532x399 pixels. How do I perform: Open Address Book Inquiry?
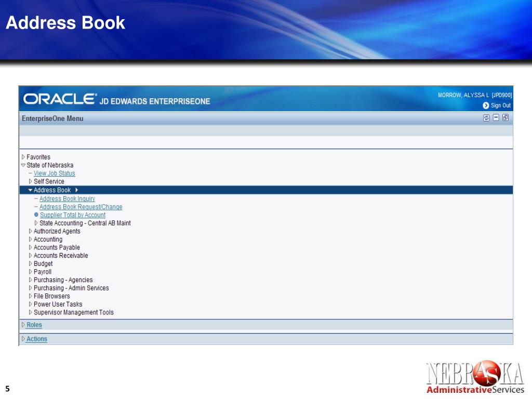coord(67,199)
